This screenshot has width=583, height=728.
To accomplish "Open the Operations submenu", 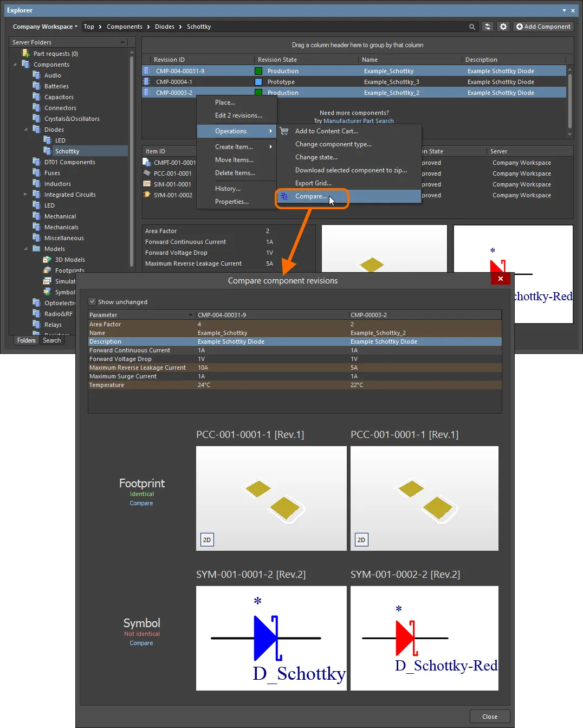I will pyautogui.click(x=237, y=131).
